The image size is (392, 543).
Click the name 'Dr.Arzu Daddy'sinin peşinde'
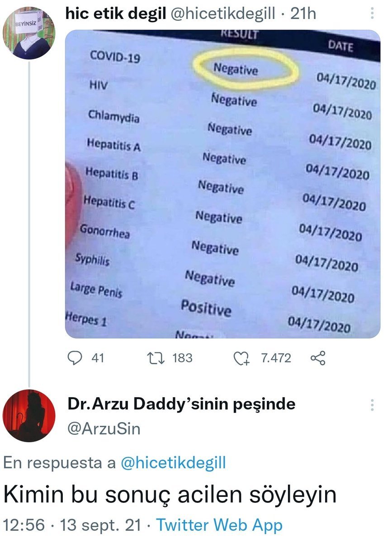(181, 404)
